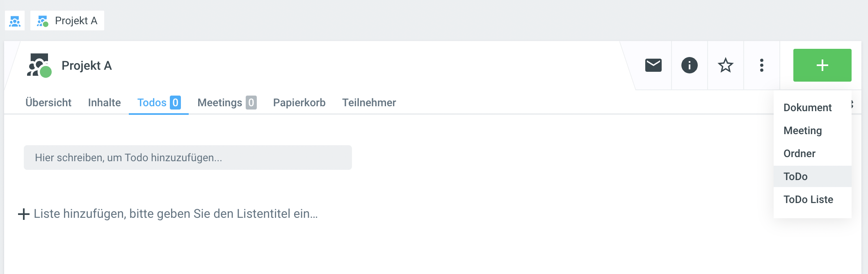This screenshot has height=274, width=868.
Task: Open the envelope mail icon
Action: click(653, 65)
